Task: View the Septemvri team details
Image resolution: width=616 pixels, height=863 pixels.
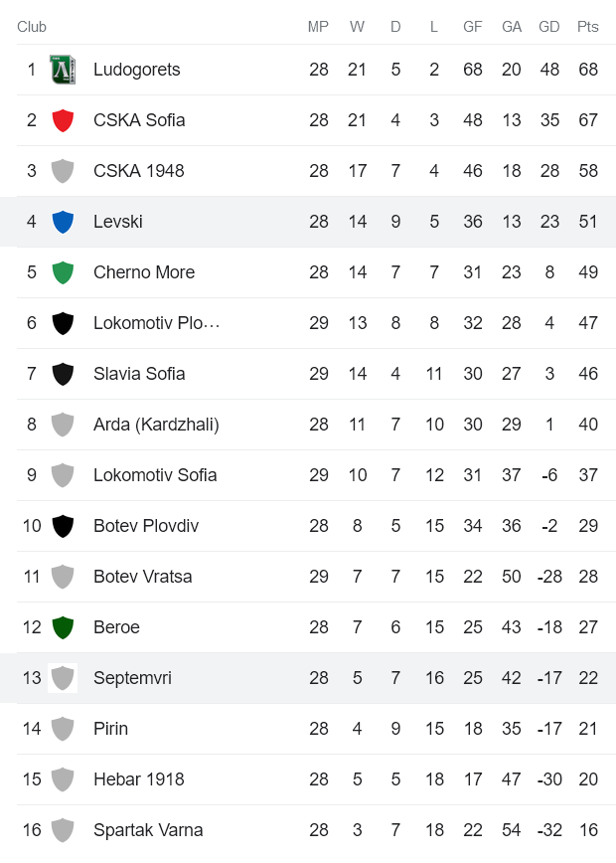Action: [132, 678]
